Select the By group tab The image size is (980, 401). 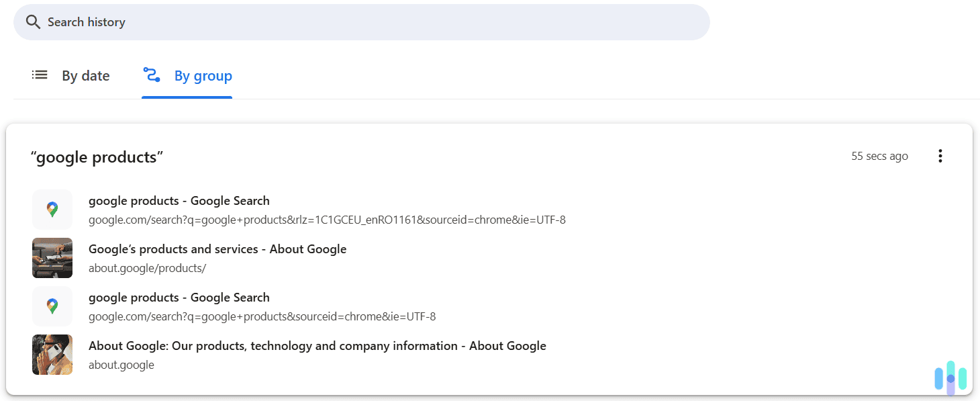pos(203,75)
